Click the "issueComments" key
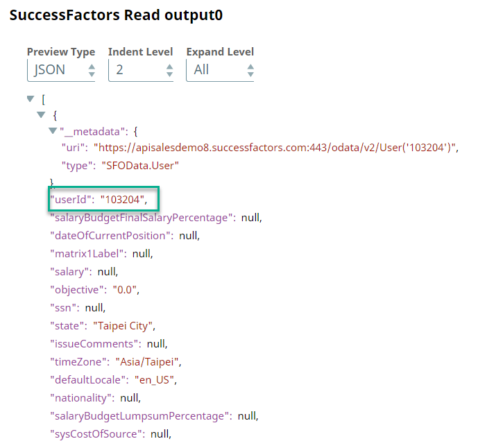 click(x=96, y=344)
